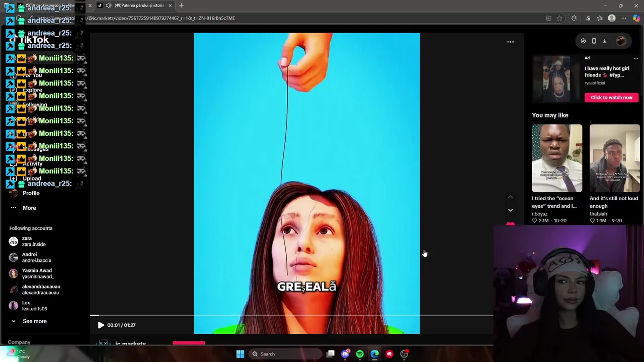
Task: Open lexi.edits09 following account
Action: (x=34, y=306)
